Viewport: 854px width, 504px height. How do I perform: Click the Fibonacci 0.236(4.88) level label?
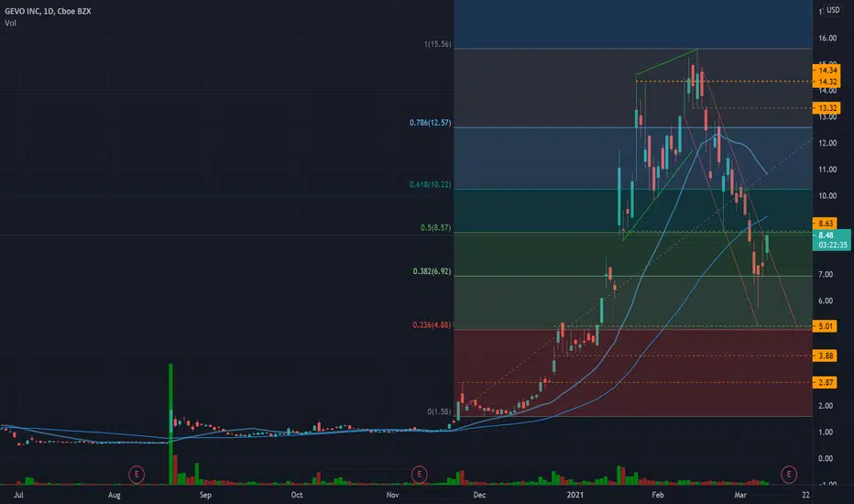coord(432,325)
